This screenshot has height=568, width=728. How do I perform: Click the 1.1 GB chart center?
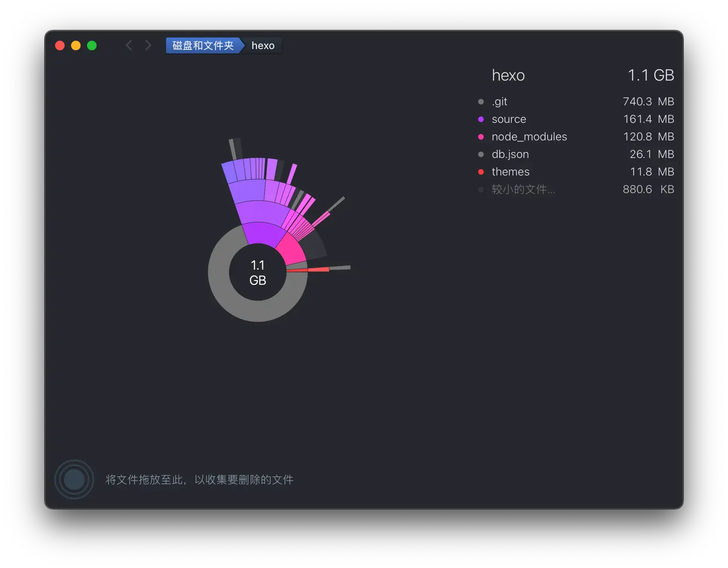258,272
